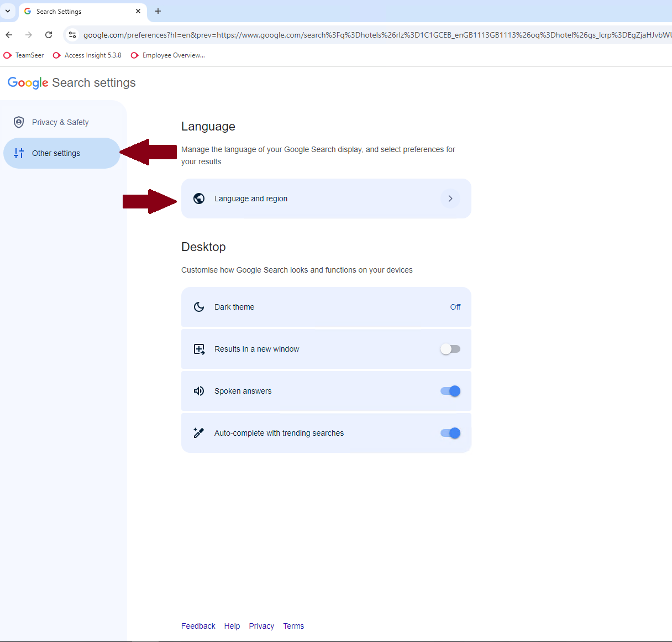Click the Results in a new window icon
672x642 pixels.
point(199,349)
